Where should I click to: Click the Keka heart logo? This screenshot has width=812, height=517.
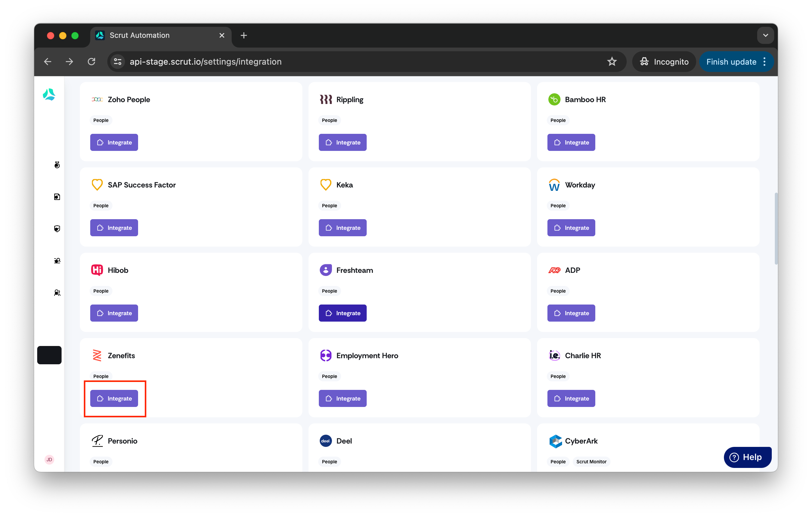point(326,185)
